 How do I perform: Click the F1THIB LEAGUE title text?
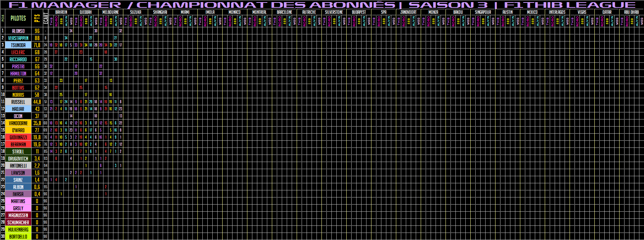[569, 5]
